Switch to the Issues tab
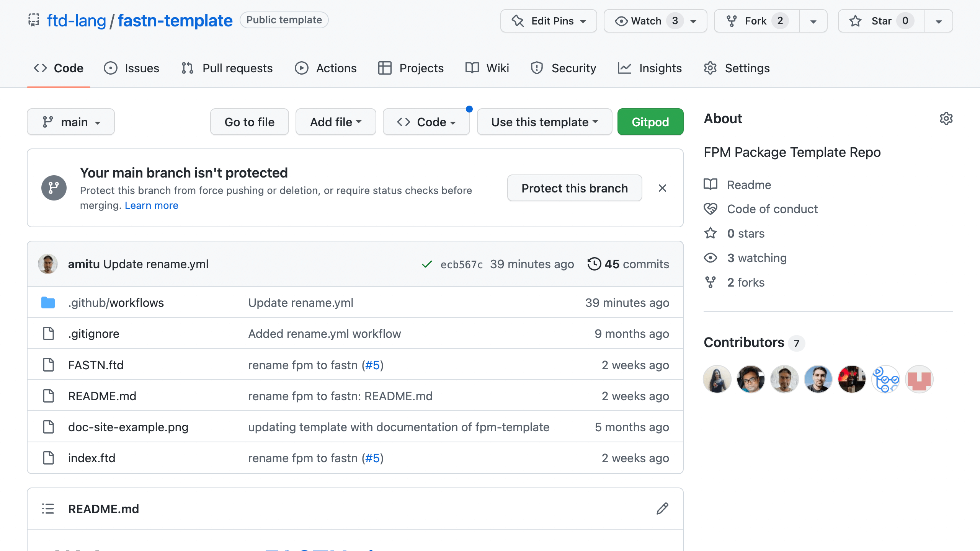980x551 pixels. (x=132, y=68)
